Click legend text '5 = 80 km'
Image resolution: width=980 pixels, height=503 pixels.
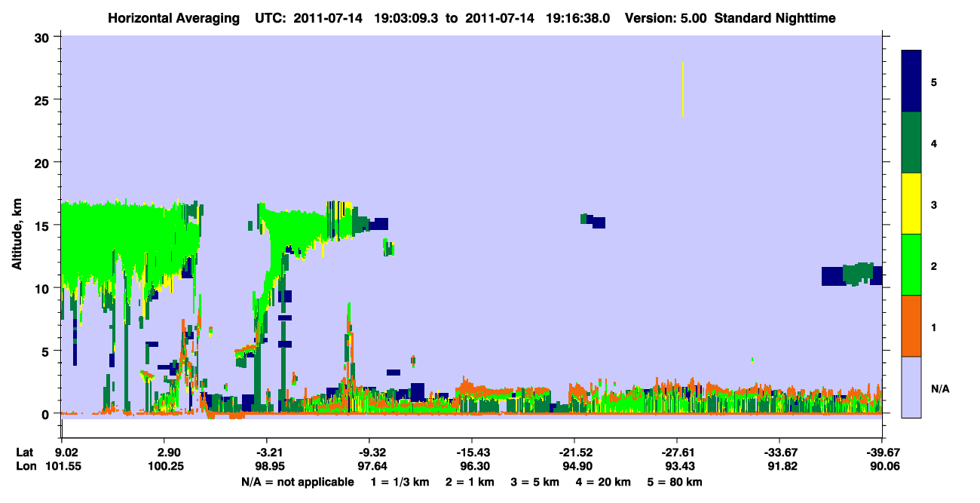point(675,482)
